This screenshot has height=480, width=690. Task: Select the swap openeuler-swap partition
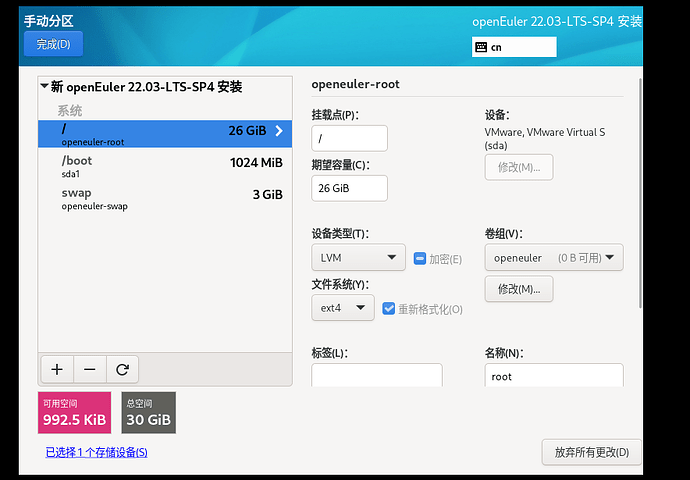(x=165, y=198)
